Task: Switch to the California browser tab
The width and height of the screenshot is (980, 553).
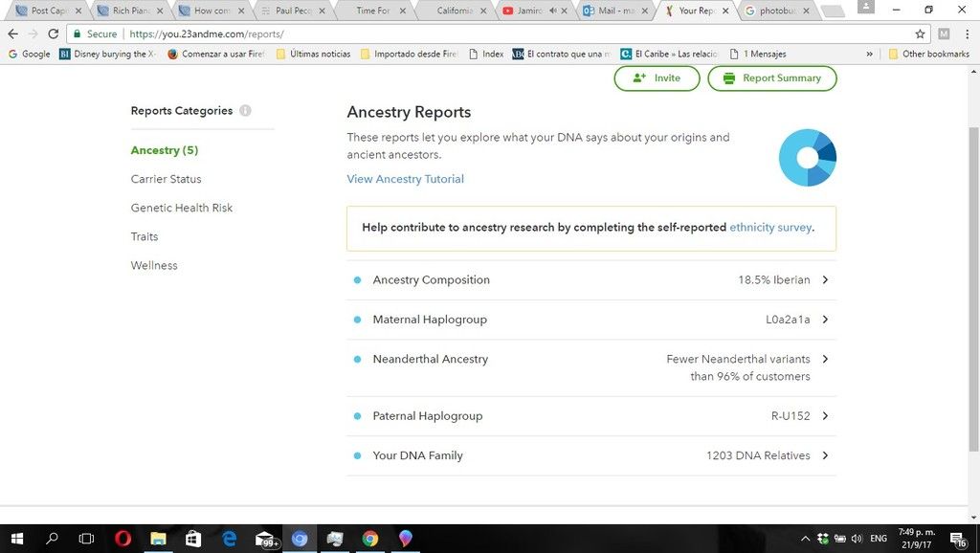Action: [455, 11]
